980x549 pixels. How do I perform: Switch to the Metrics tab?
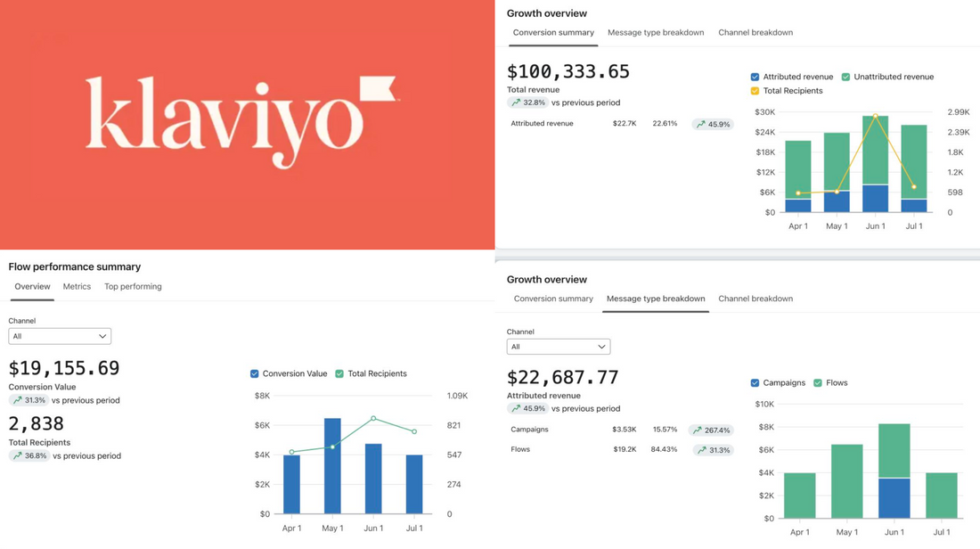(77, 287)
